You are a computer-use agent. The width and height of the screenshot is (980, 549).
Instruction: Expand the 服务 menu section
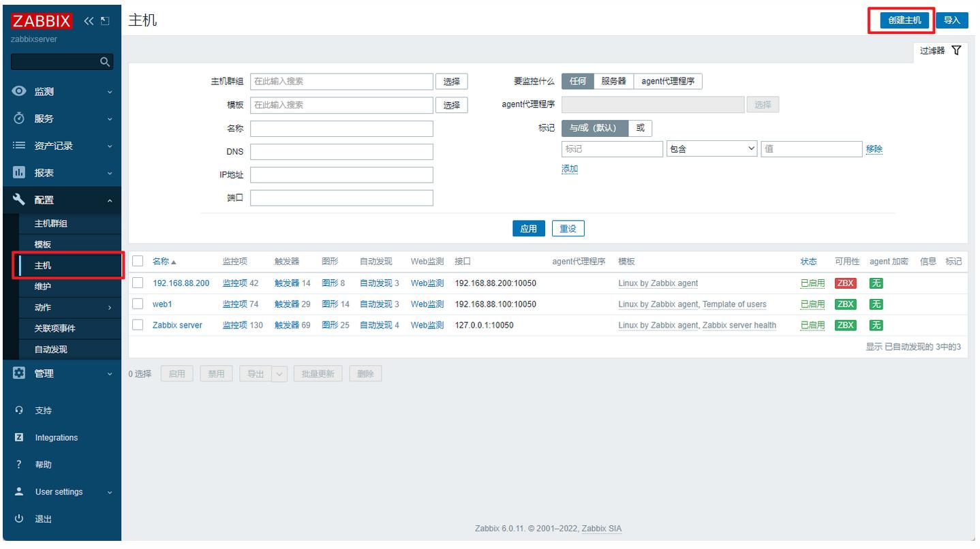(110, 119)
